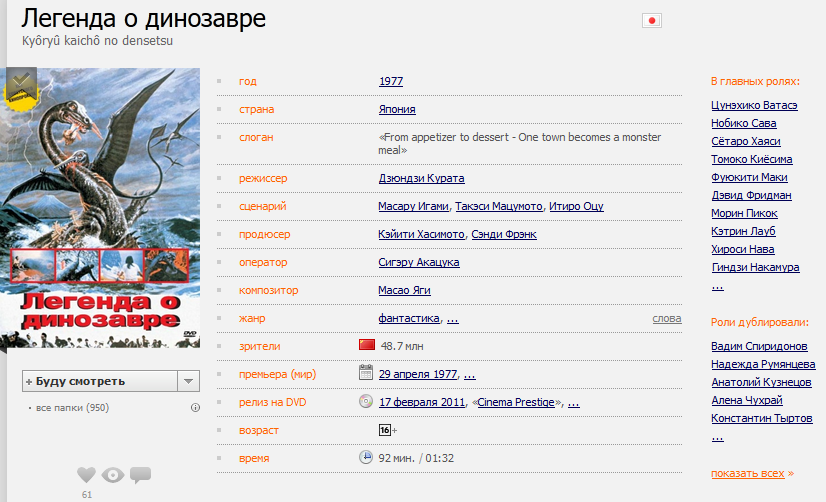
Task: Click original title 'Kyôryû kaichô no densetsu'
Action: coord(97,41)
